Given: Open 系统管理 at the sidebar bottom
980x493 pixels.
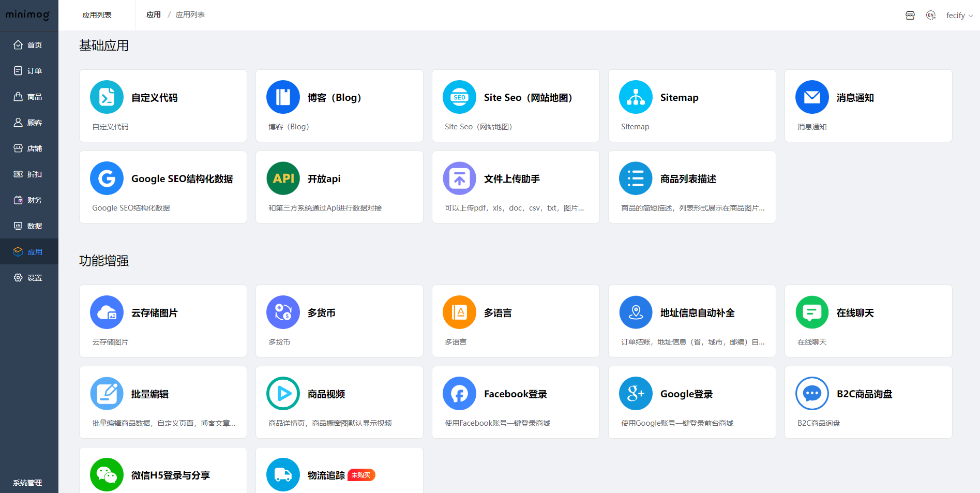Looking at the screenshot, I should coord(28,483).
